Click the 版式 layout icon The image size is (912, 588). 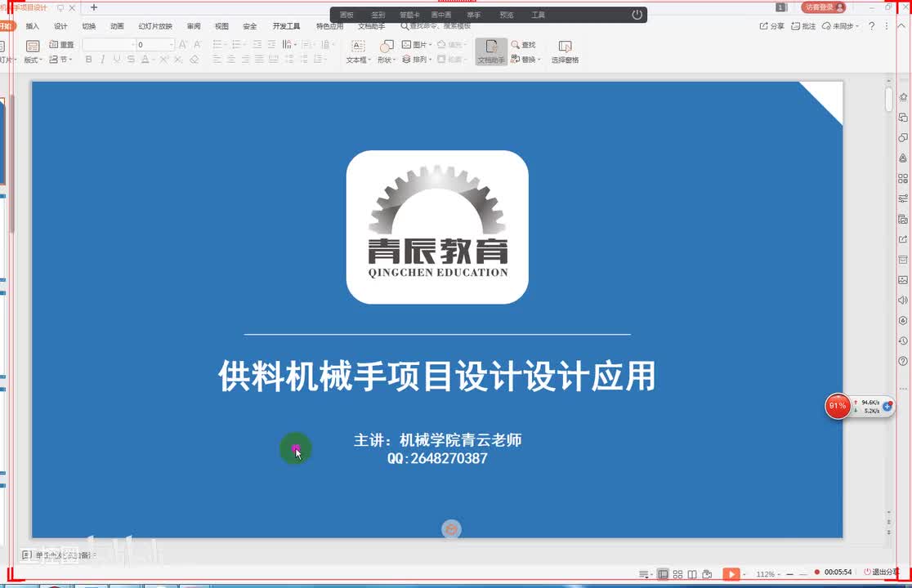33,47
